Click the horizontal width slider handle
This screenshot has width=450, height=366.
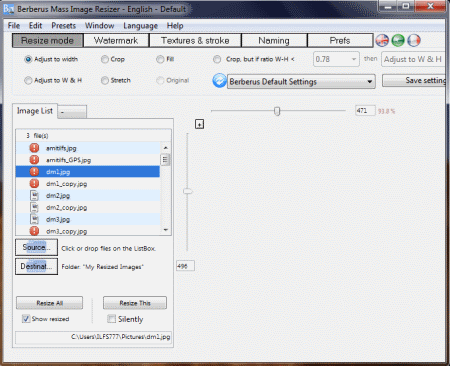277,111
